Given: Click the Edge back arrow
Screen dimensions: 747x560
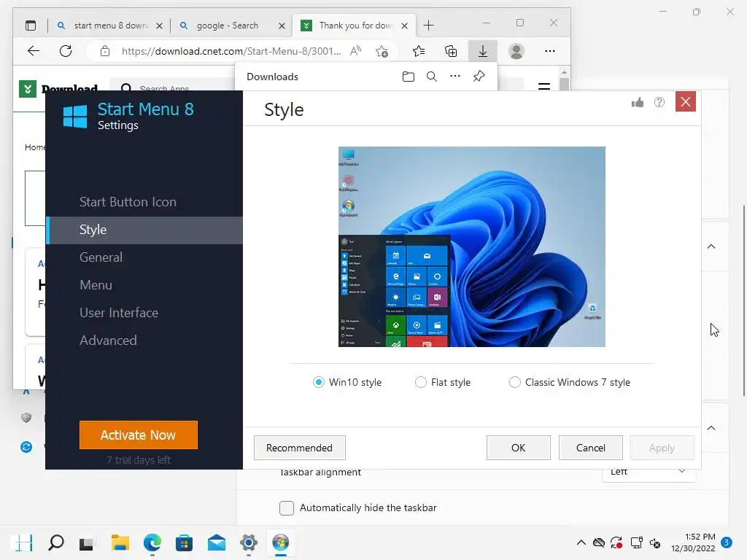Looking at the screenshot, I should (x=34, y=51).
